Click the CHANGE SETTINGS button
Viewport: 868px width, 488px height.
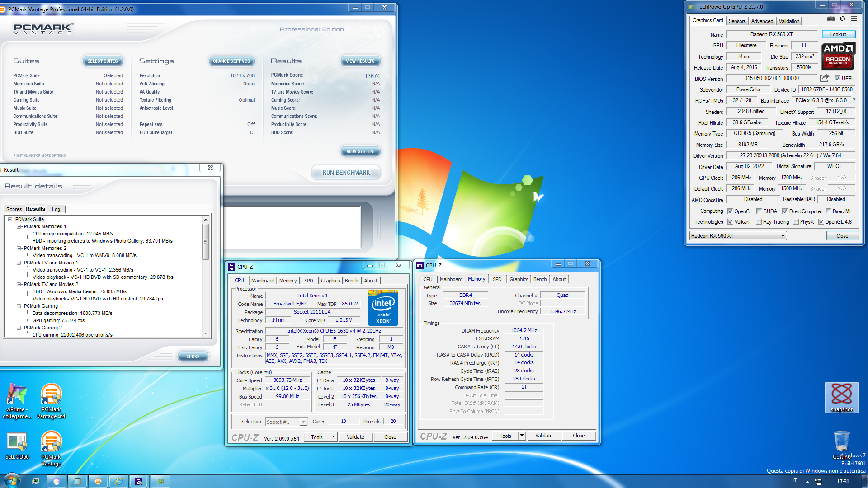coord(231,61)
